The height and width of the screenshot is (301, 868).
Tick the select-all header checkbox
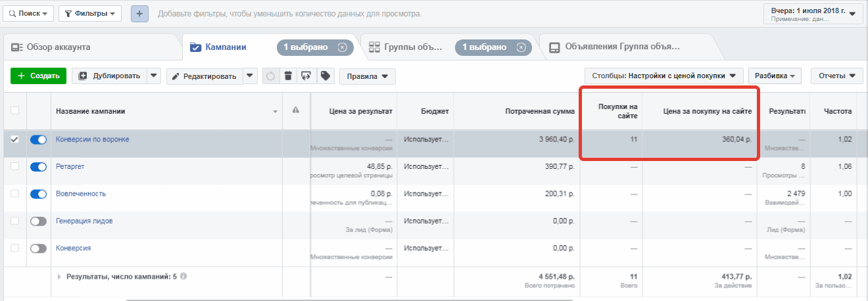pos(15,110)
